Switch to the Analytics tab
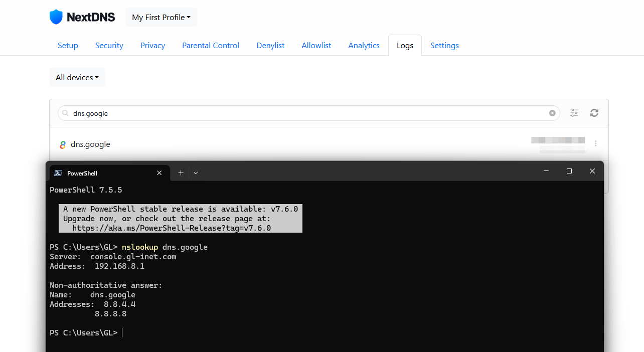 tap(364, 45)
